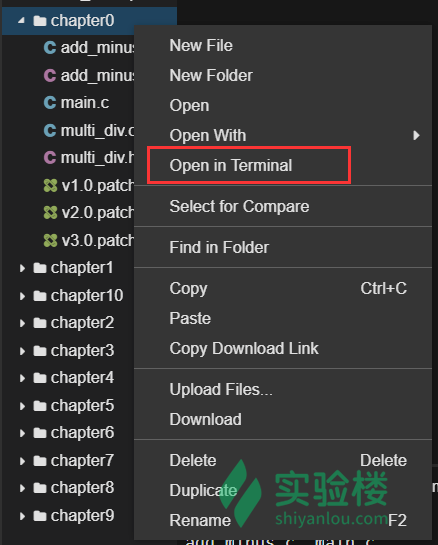Screen dimensions: 438x545
Task: Click the purple header icon of second add_minus file
Action: coord(50,75)
